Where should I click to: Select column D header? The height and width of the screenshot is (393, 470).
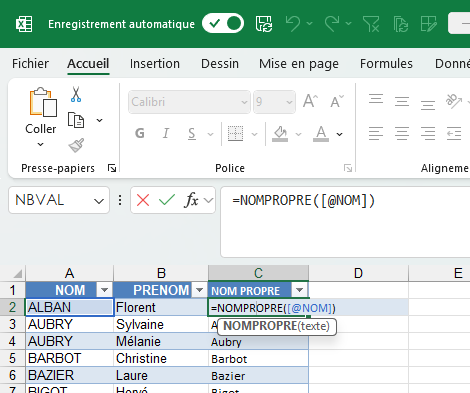coord(358,273)
